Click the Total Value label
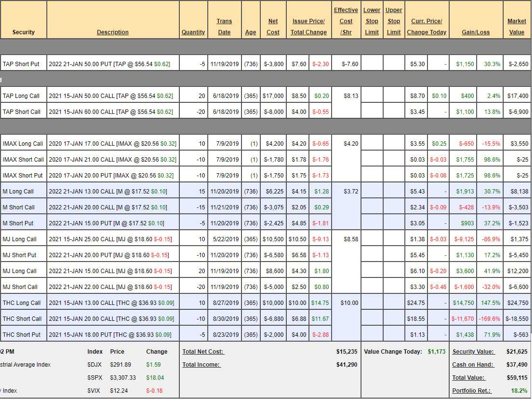Image resolution: width=532 pixels, height=399 pixels. click(468, 378)
